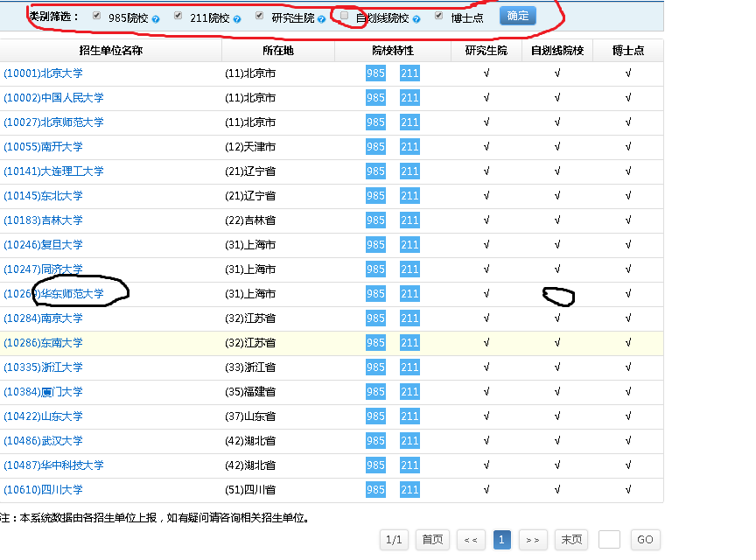Go to 末页 last page
Image resolution: width=756 pixels, height=560 pixels.
coord(572,540)
